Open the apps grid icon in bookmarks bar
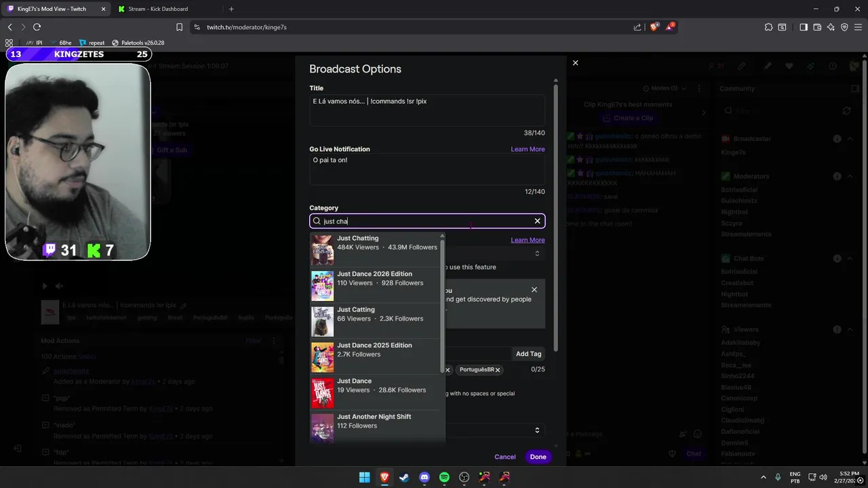868x488 pixels. [x=9, y=43]
